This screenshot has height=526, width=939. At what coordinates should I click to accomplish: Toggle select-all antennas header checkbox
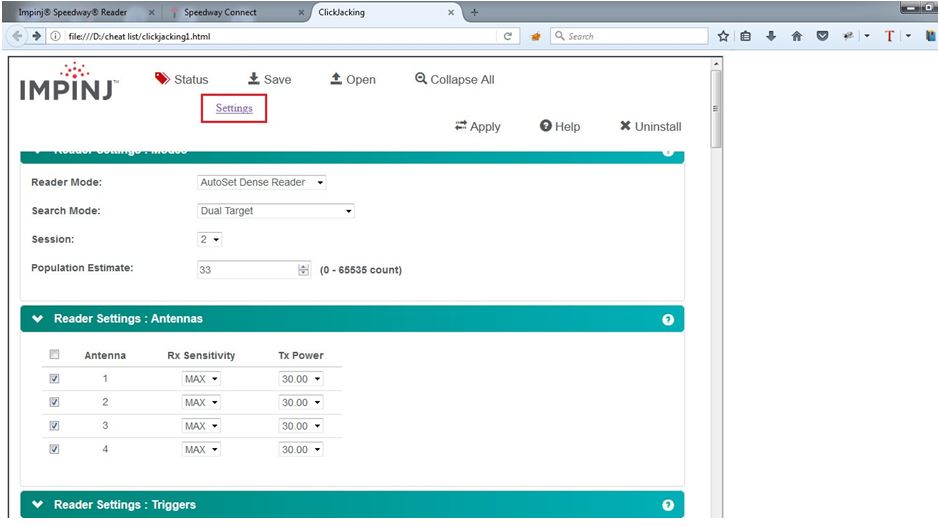tap(54, 354)
